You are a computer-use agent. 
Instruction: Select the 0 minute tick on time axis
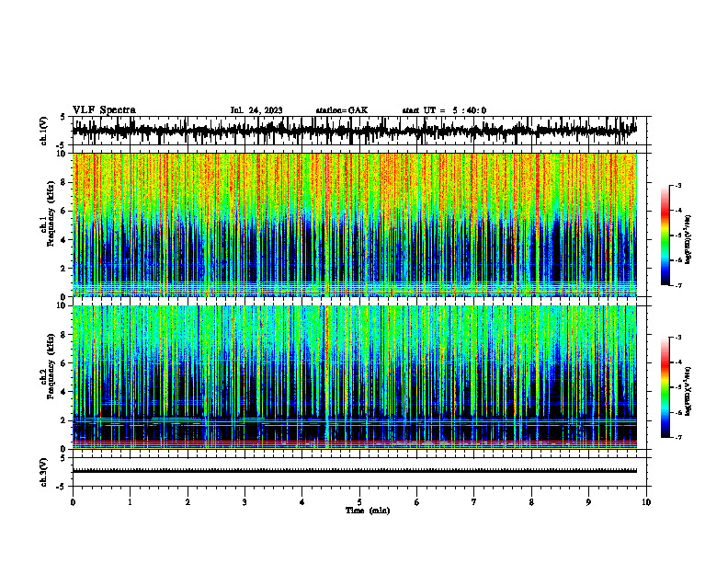(x=73, y=502)
